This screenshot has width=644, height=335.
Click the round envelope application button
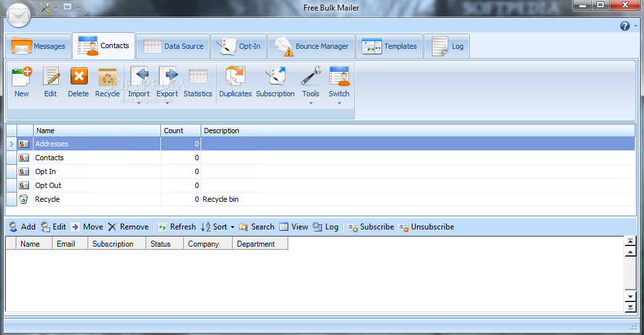(18, 16)
